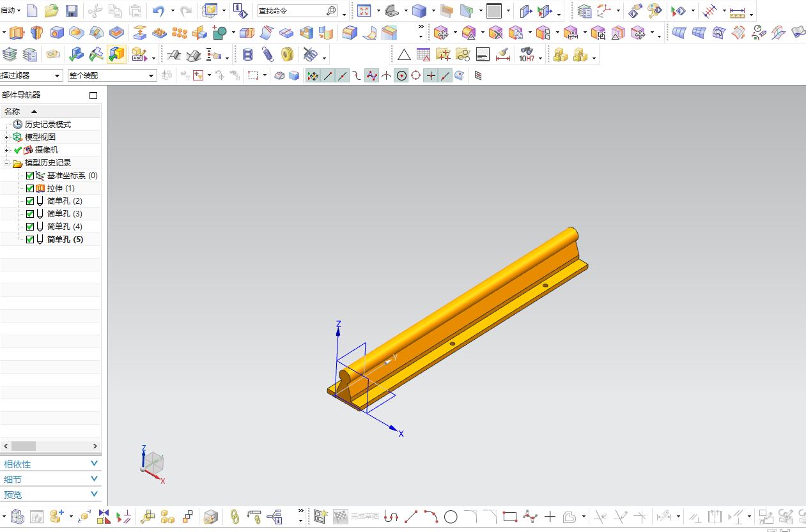This screenshot has width=806, height=532.
Task: Uncheck the 基准坐标系 (0) checkbox
Action: pyautogui.click(x=30, y=176)
